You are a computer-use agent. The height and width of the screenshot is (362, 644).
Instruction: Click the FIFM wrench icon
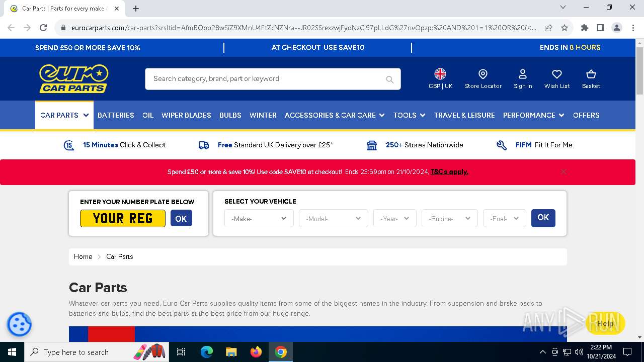tap(502, 145)
